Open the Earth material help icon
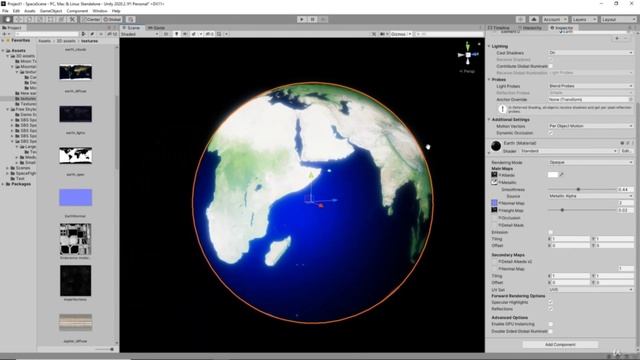The width and height of the screenshot is (640, 360). 622,143
